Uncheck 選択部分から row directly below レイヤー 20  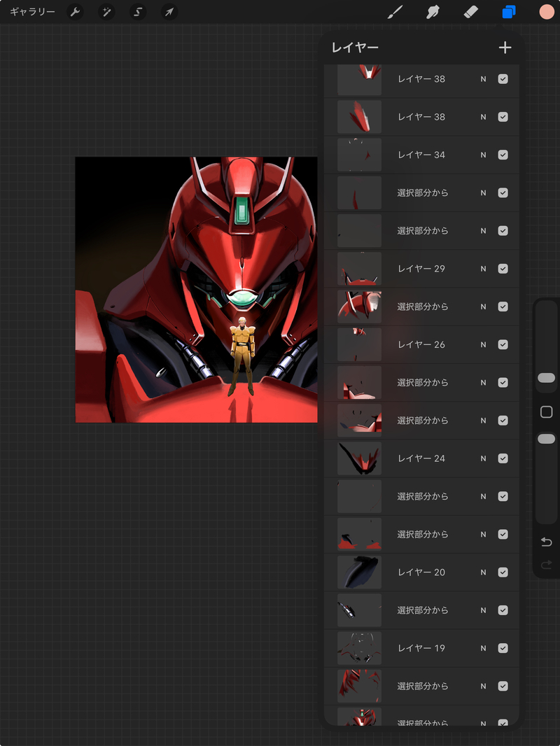pos(503,610)
